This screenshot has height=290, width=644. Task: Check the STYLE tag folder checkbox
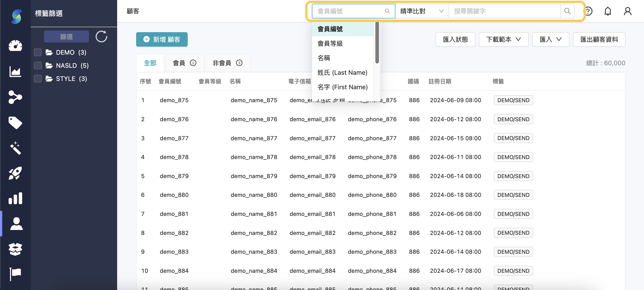(x=38, y=78)
